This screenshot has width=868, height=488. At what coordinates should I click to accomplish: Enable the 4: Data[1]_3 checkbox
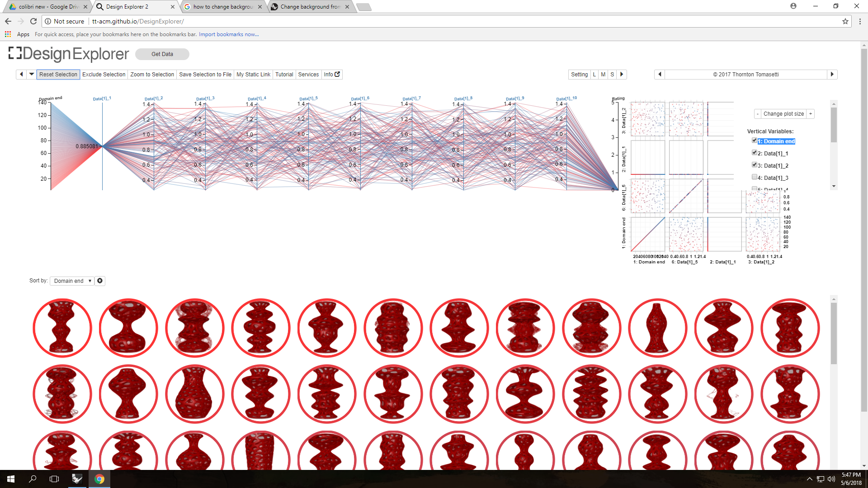click(x=754, y=177)
